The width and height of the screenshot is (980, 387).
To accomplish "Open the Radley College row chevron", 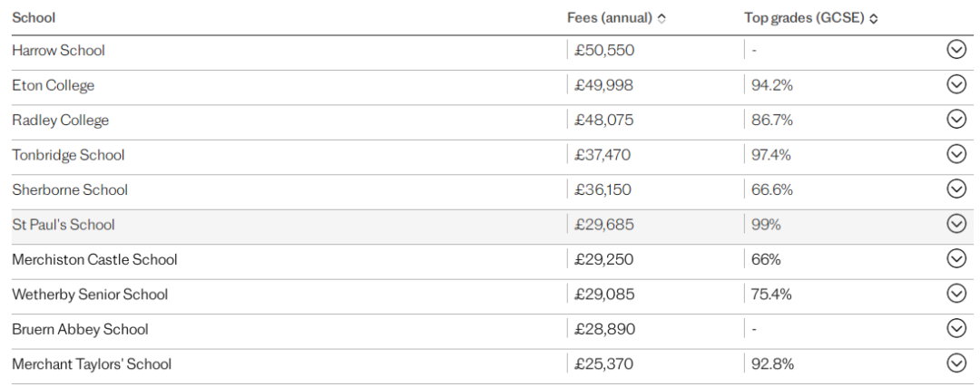I will click(956, 120).
